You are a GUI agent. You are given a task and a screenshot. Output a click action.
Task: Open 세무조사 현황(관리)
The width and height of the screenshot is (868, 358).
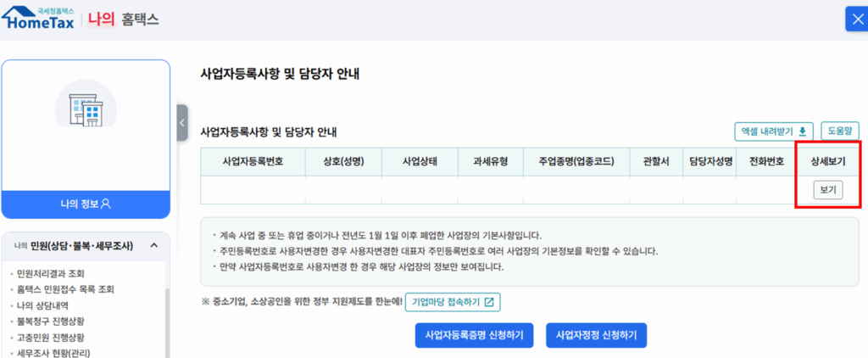point(53,352)
